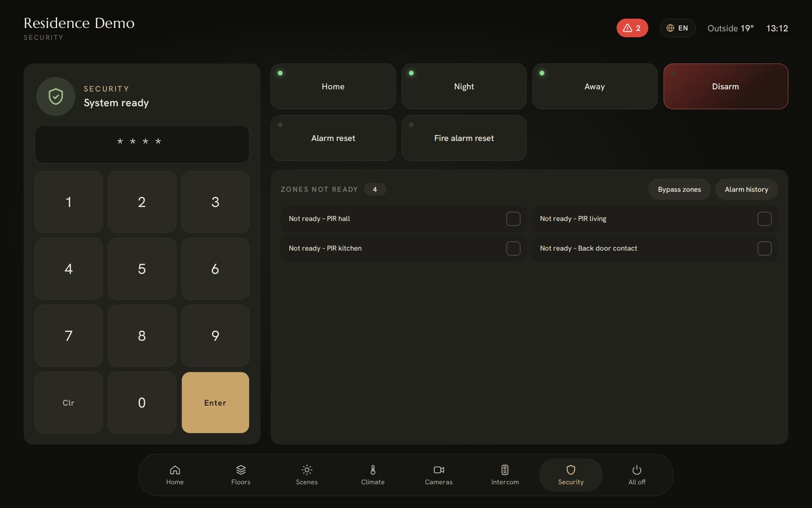
Task: Tap keypad digit 6
Action: [x=215, y=269]
